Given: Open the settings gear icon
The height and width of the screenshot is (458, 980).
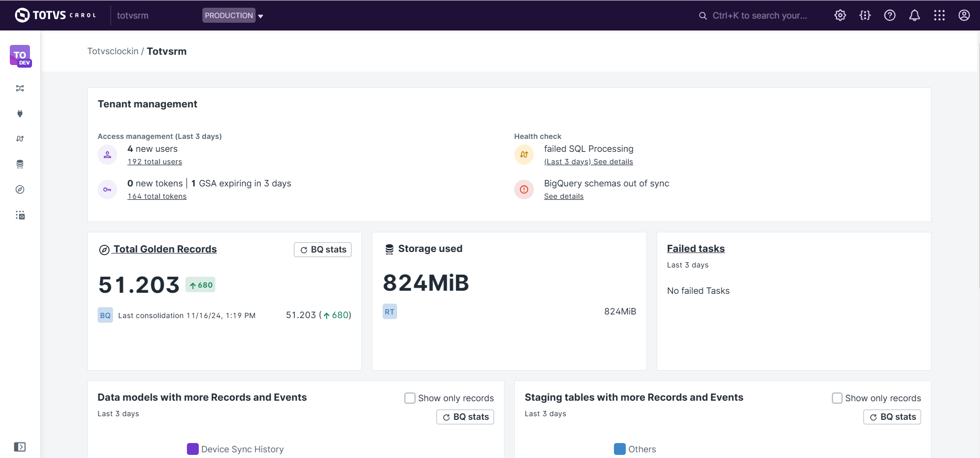Looking at the screenshot, I should point(840,15).
